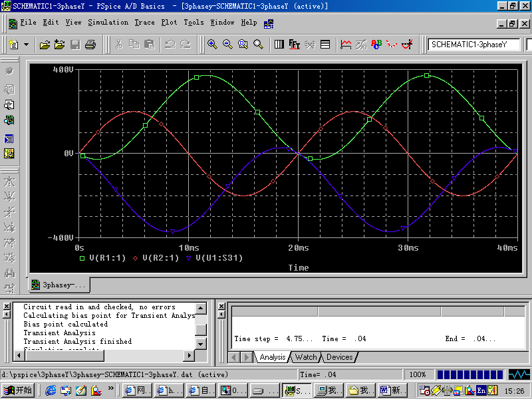
Task: Open the File menu
Action: pyautogui.click(x=28, y=23)
